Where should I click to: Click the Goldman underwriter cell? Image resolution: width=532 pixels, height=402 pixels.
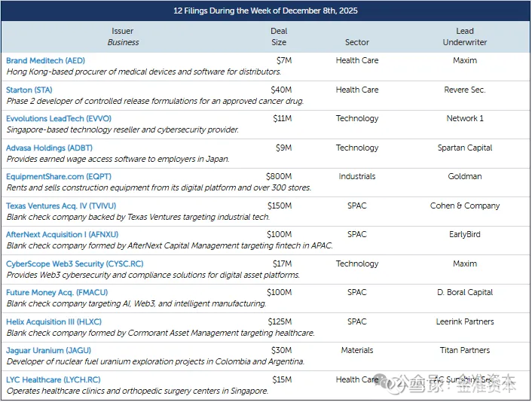(x=465, y=176)
